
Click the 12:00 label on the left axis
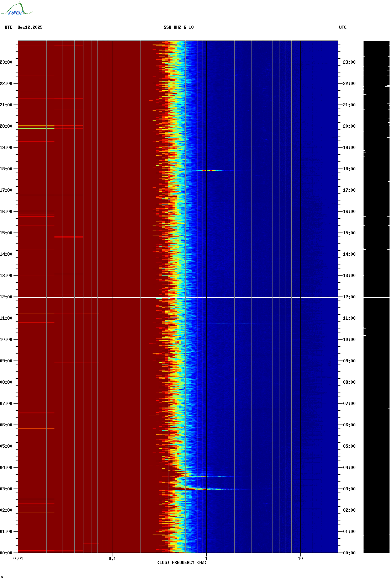[6, 297]
